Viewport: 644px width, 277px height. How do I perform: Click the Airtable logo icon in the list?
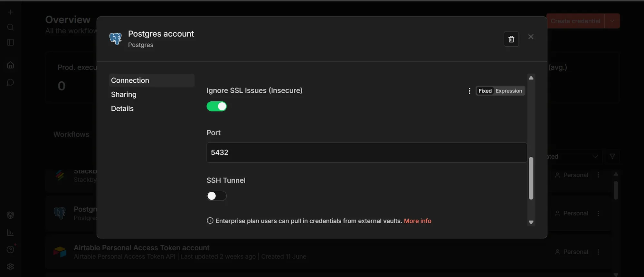(x=60, y=252)
